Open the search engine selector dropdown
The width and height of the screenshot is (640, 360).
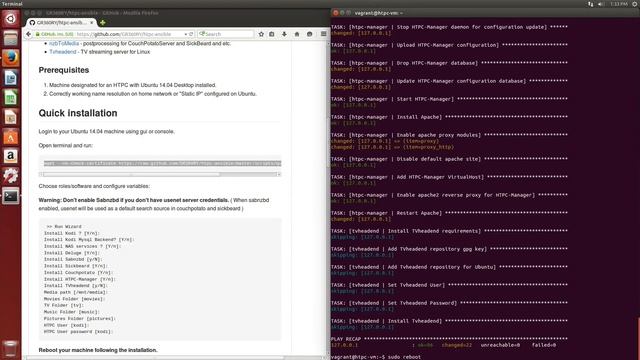(202, 34)
